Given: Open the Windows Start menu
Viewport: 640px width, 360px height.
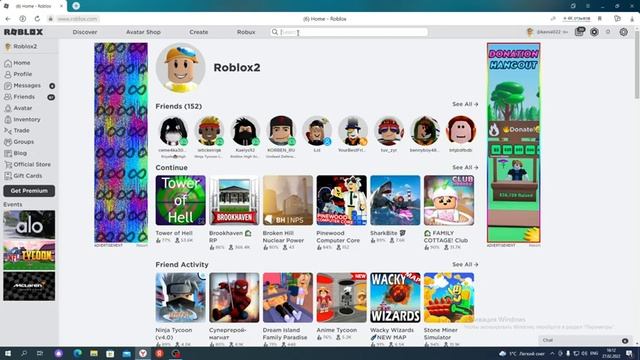Looking at the screenshot, I should pos(8,353).
